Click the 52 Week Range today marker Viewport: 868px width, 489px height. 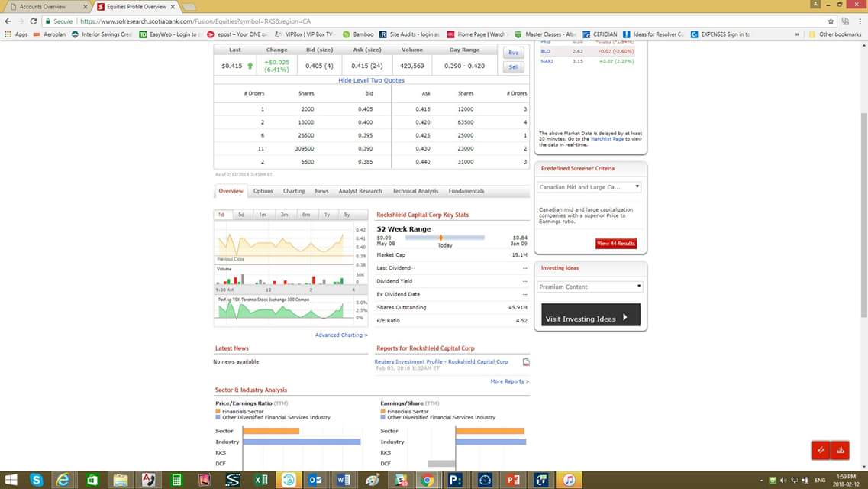tap(440, 238)
